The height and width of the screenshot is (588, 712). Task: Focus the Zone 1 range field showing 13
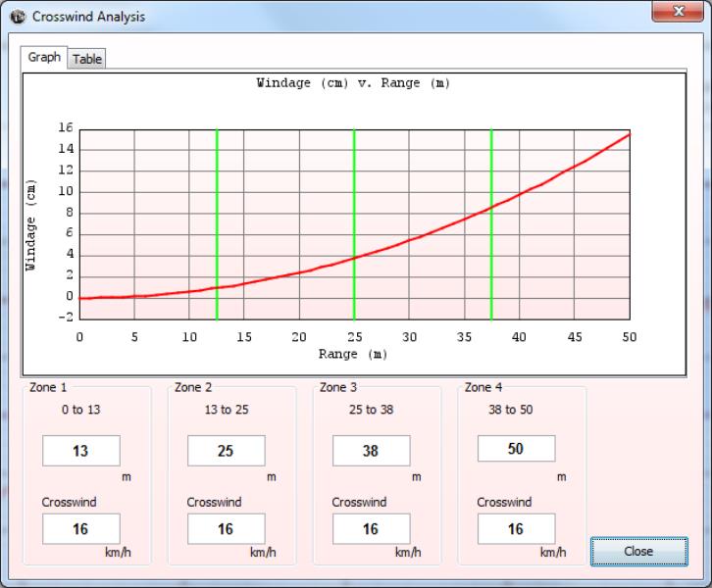80,452
